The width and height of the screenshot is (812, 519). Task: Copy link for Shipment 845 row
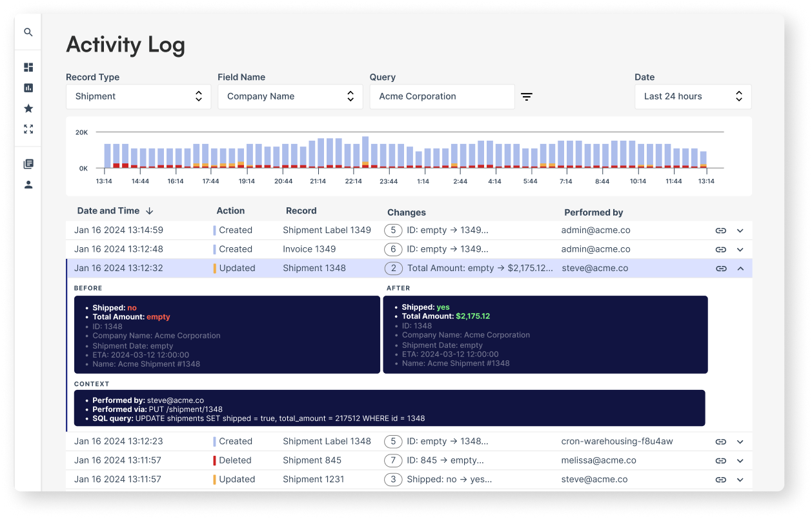point(721,461)
